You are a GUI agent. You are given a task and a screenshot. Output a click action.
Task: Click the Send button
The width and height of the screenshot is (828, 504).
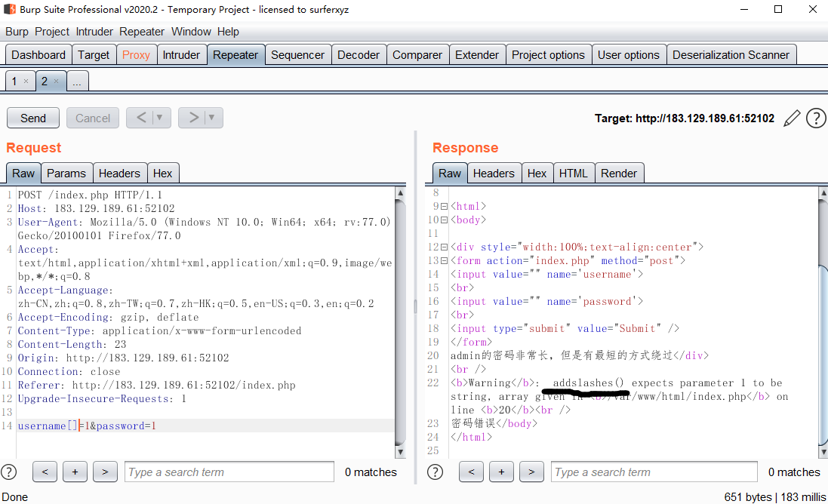coord(33,118)
